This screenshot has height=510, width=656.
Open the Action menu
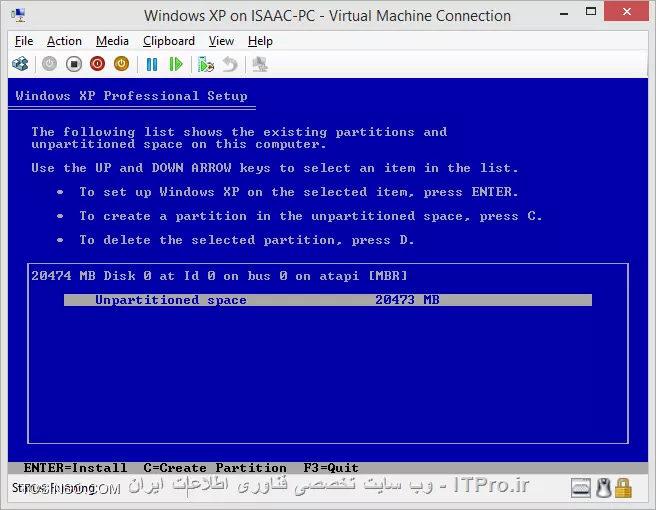[x=64, y=41]
